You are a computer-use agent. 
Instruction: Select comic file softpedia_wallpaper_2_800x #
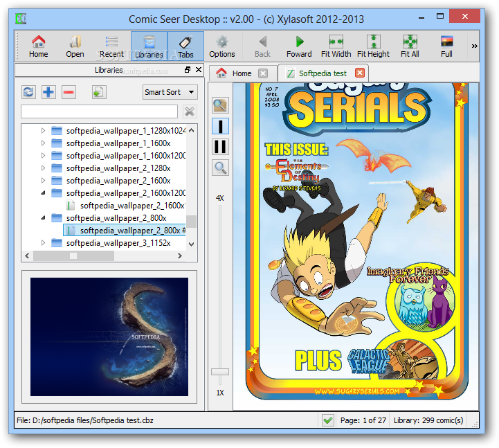tap(125, 230)
